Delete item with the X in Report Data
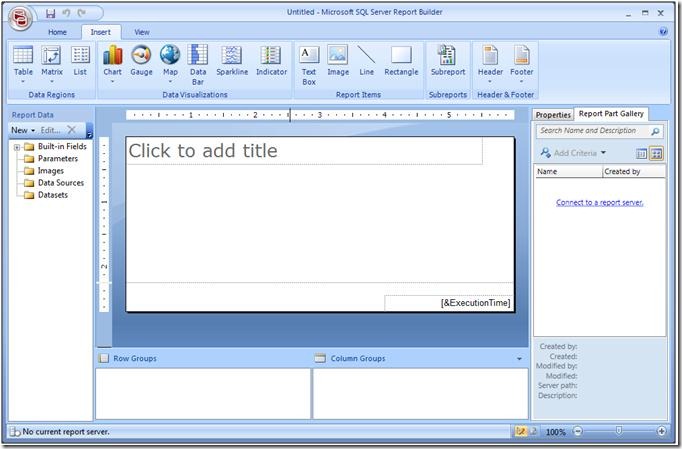 point(72,130)
